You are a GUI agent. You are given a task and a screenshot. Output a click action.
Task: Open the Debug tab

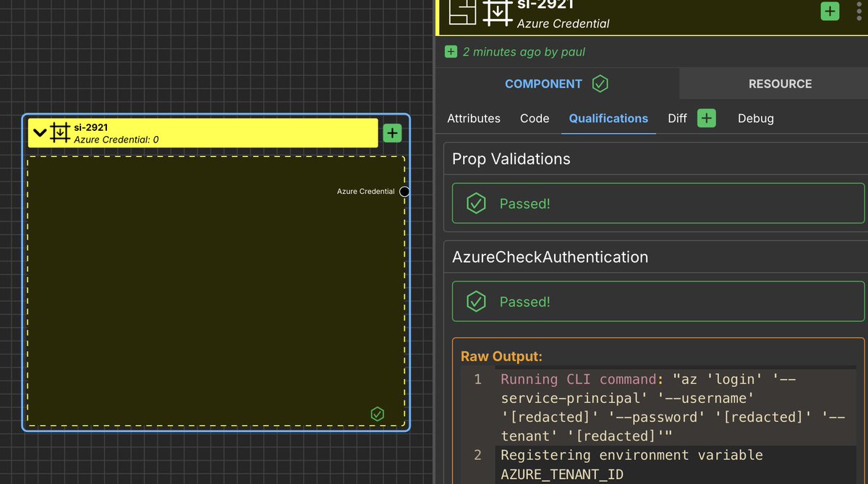tap(756, 119)
